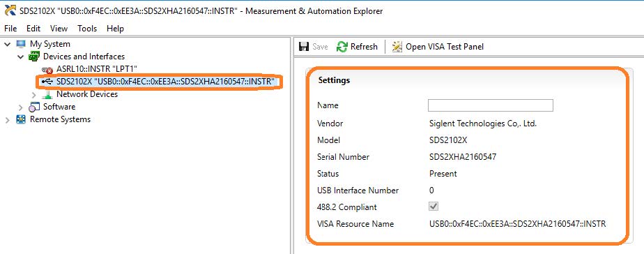
Task: Click the My System computer icon
Action: 20,44
